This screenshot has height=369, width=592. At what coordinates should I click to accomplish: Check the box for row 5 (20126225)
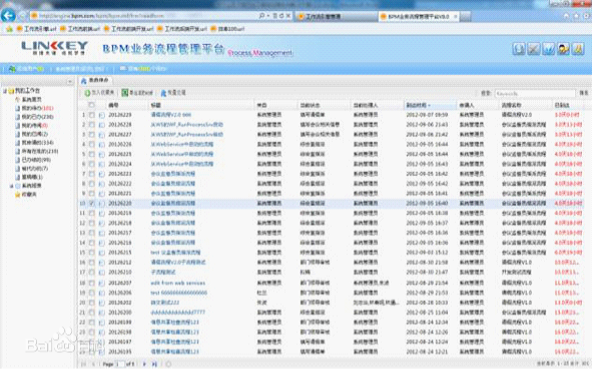tap(92, 154)
